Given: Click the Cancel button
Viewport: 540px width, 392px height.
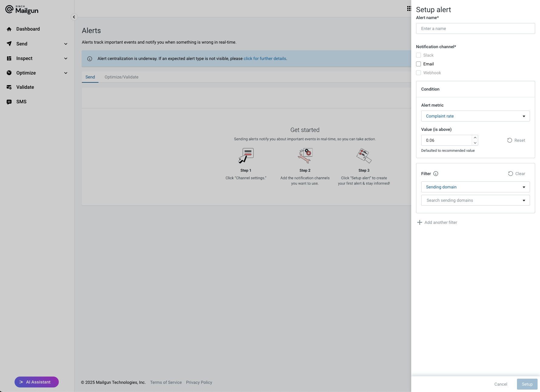Looking at the screenshot, I should (501, 384).
